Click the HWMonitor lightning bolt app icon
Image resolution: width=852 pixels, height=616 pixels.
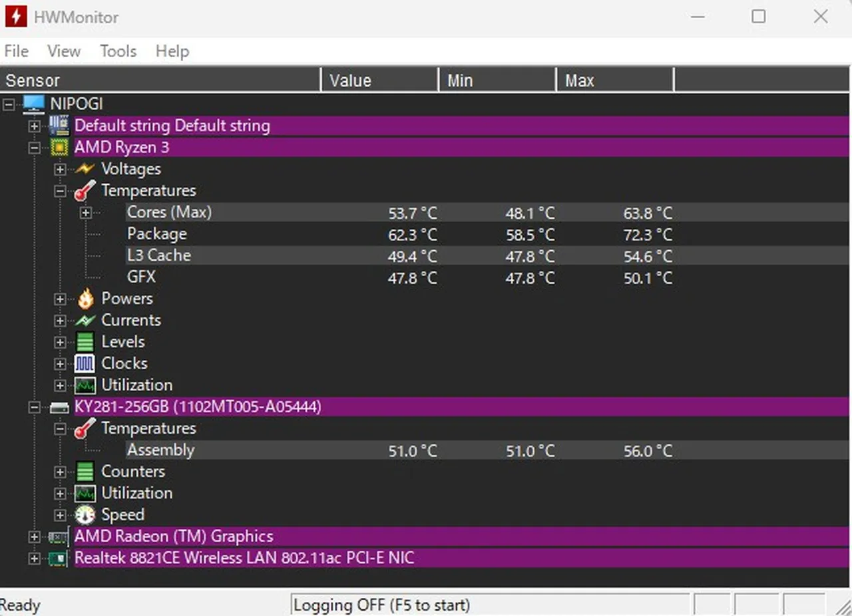click(15, 17)
